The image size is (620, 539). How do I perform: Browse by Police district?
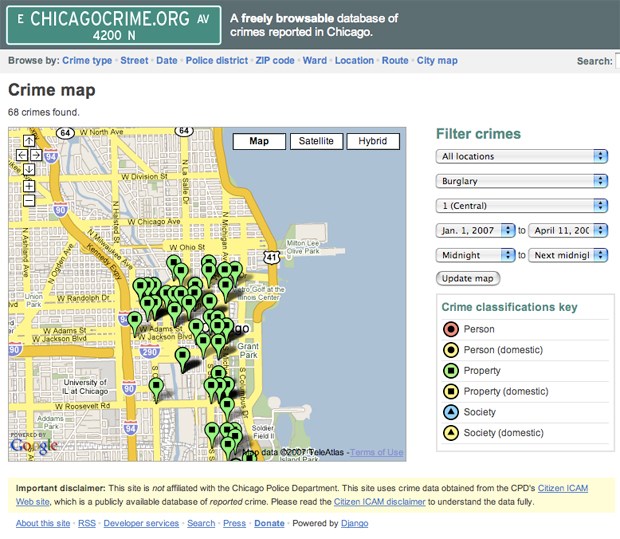pos(217,61)
